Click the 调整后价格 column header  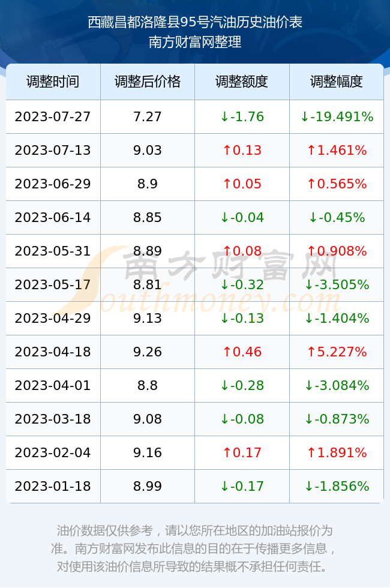148,82
